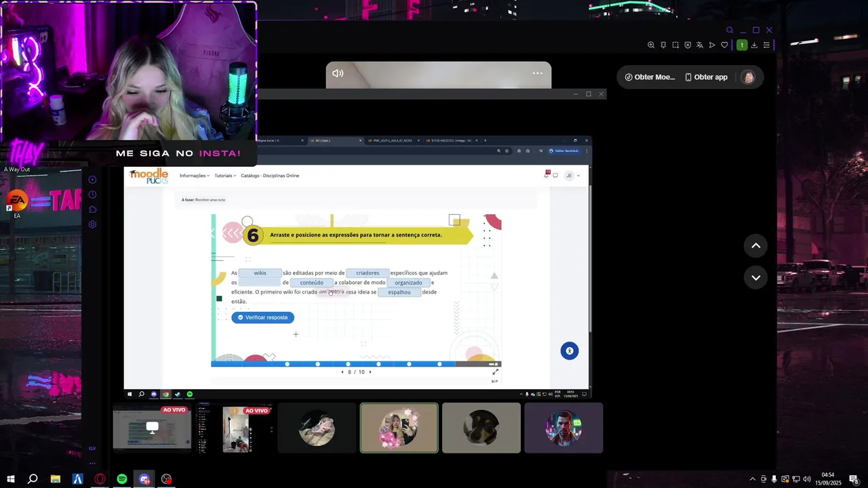This screenshot has height=488, width=868.
Task: Click the 'conteúdo' drag word chip
Action: 312,283
